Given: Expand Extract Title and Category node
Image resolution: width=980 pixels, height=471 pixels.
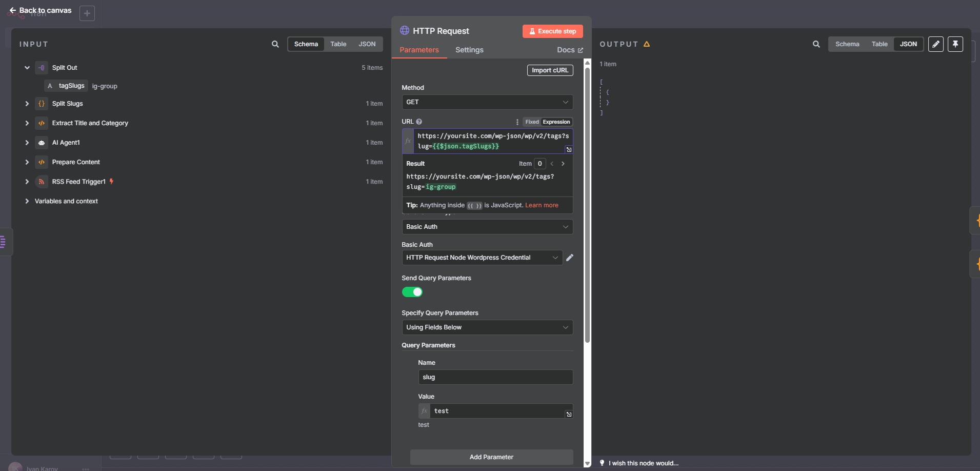Looking at the screenshot, I should click(x=27, y=123).
